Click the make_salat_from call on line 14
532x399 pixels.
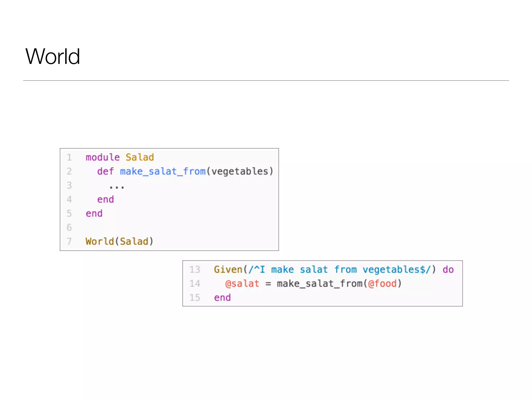point(320,284)
